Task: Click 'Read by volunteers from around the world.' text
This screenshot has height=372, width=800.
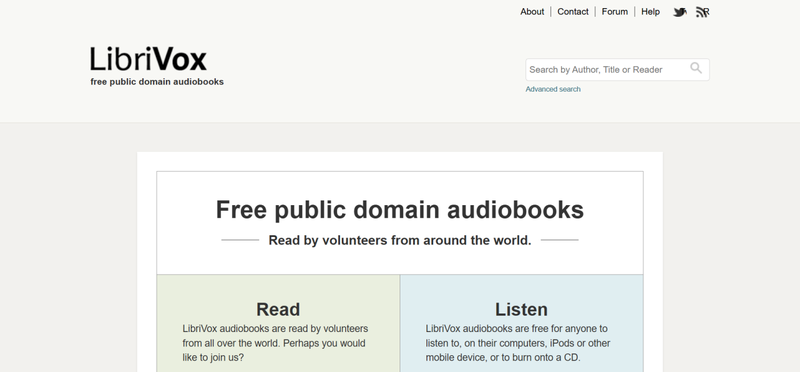Action: pyautogui.click(x=400, y=240)
